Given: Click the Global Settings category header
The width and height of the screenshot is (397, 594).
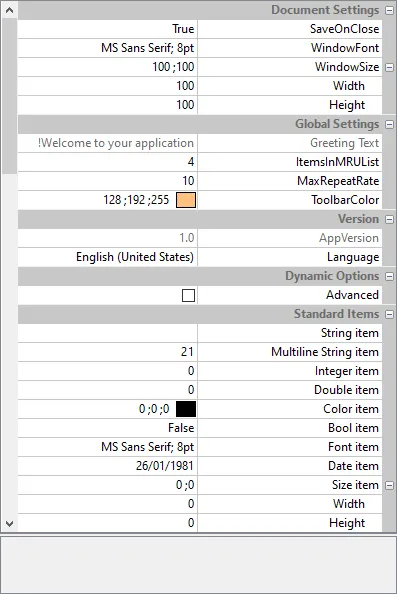Looking at the screenshot, I should [201, 124].
